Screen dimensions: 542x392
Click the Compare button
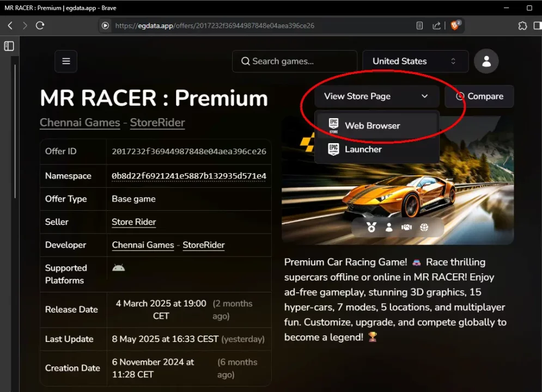(479, 96)
